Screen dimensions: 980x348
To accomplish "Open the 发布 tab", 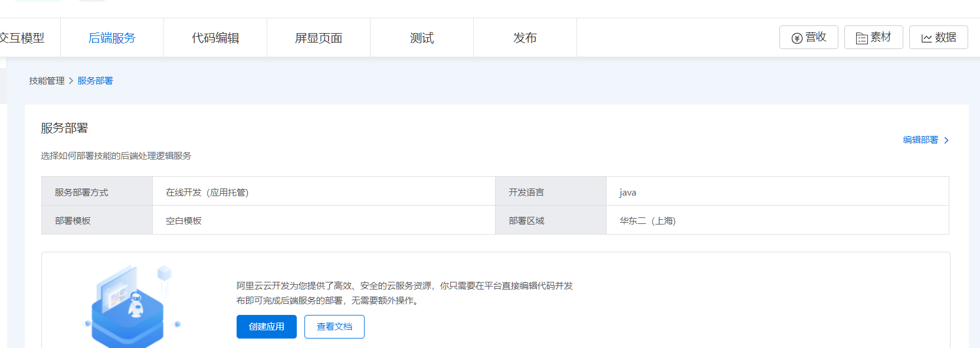I will 525,38.
